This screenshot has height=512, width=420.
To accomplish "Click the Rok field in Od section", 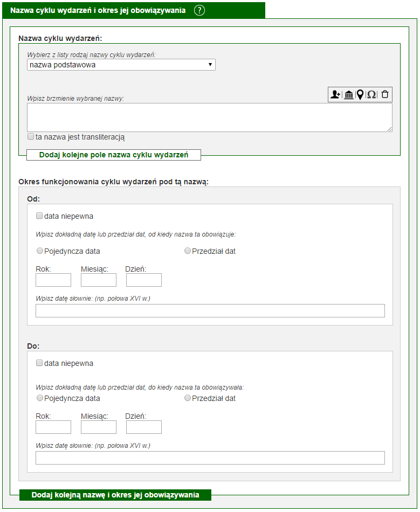I will coord(53,280).
